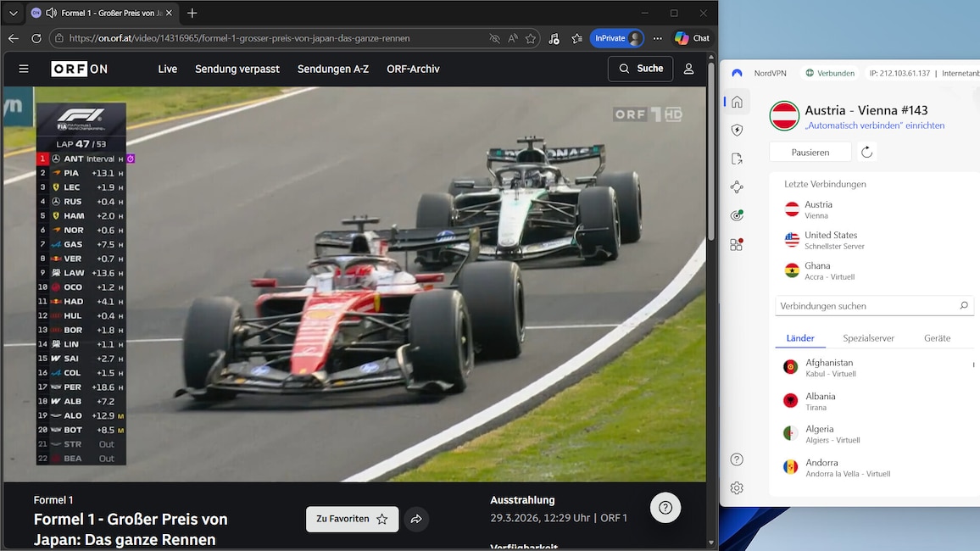Open the Copilot Chat button

692,38
